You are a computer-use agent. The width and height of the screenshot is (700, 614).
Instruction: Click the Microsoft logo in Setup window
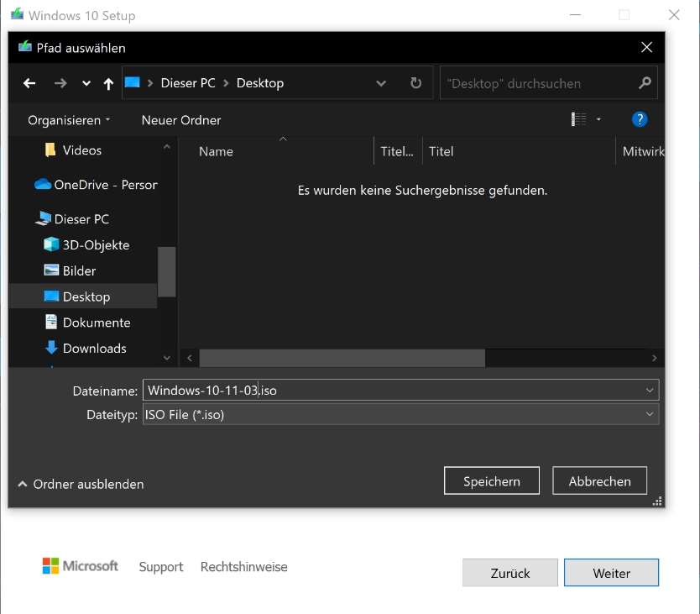(x=81, y=566)
